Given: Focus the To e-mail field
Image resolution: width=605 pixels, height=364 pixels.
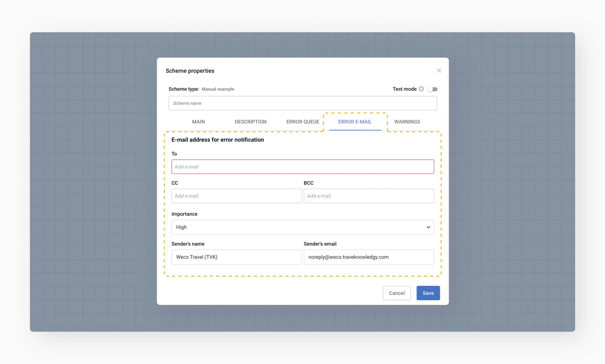Looking at the screenshot, I should [302, 167].
